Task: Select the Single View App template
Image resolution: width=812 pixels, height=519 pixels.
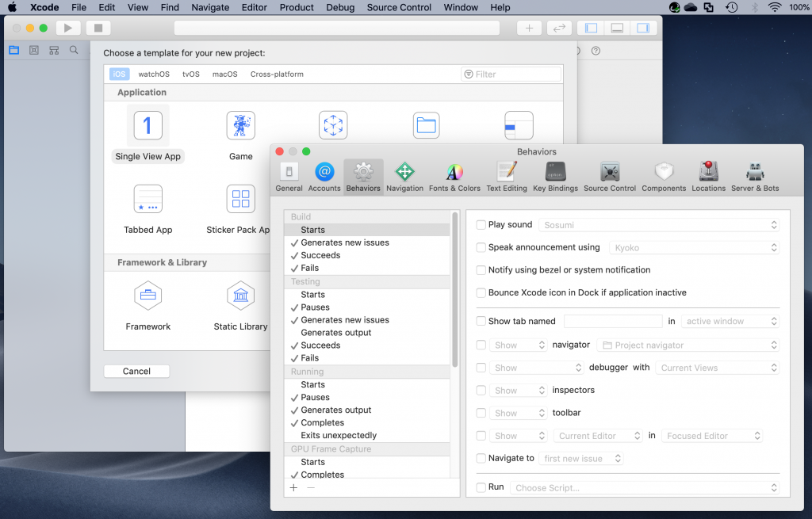Action: tap(147, 135)
